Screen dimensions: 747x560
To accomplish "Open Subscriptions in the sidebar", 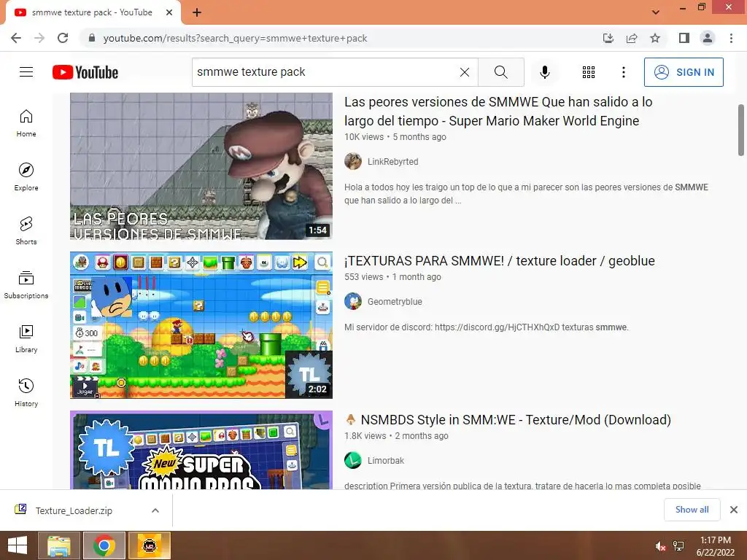I will click(26, 285).
